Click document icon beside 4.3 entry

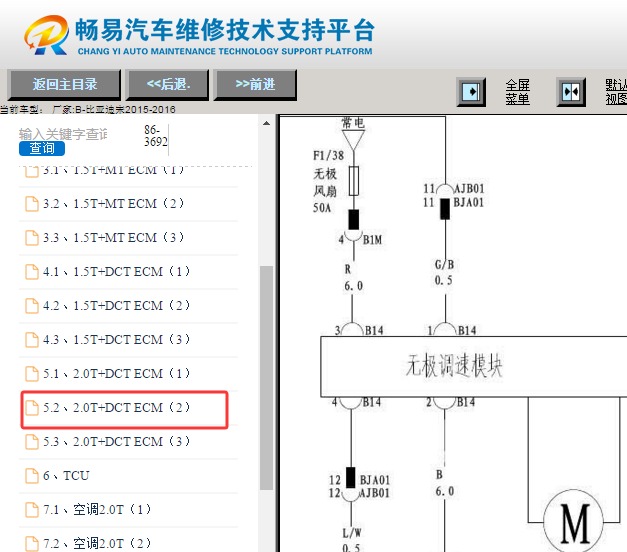[x=32, y=340]
